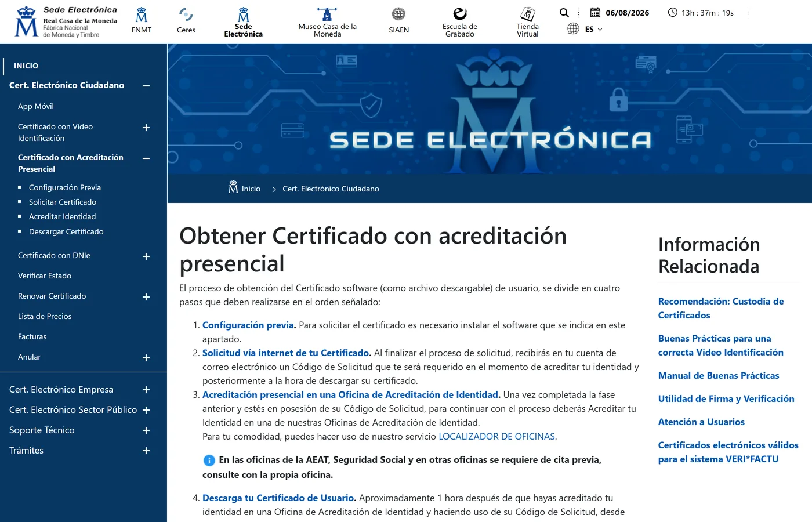Open App Móvil sidebar item
This screenshot has height=522, width=812.
pos(36,106)
